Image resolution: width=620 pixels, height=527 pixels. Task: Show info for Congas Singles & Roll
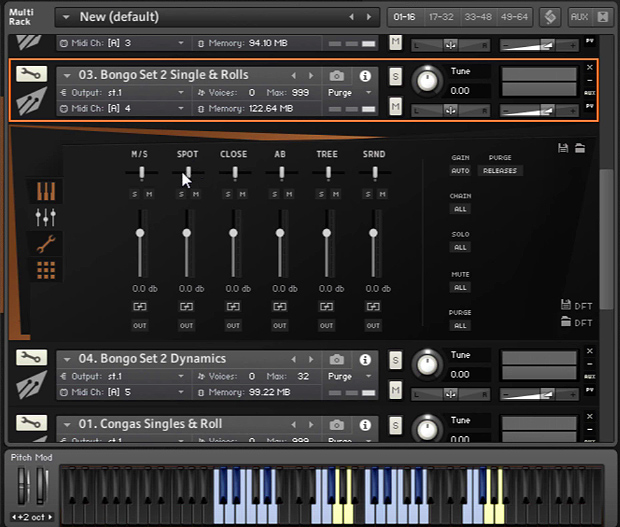(365, 425)
